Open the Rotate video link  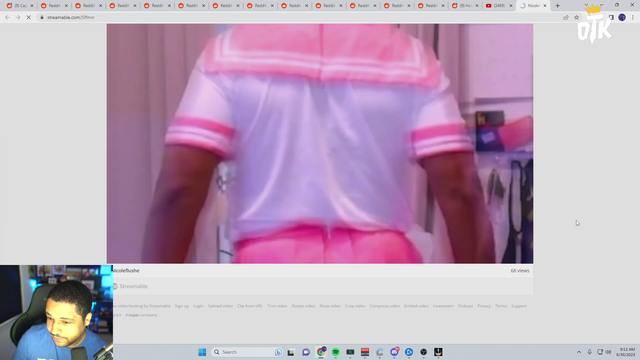point(303,306)
